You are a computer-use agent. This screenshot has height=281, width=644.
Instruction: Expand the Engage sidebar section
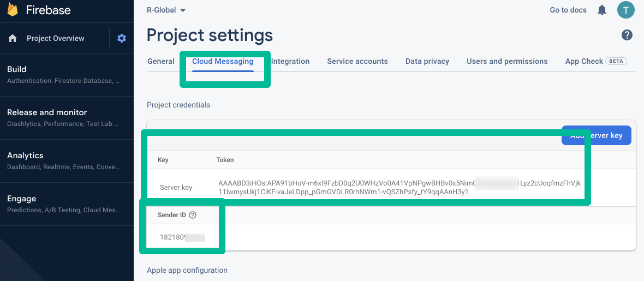(x=67, y=204)
